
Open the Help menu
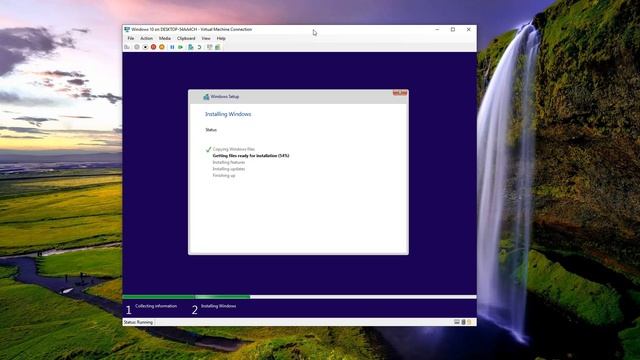tap(221, 38)
